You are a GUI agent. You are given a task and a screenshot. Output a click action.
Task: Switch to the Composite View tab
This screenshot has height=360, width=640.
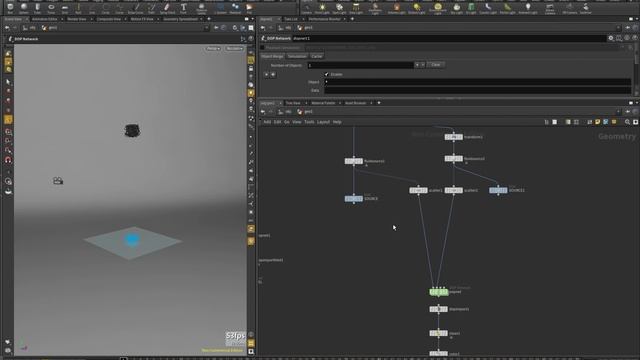point(109,19)
